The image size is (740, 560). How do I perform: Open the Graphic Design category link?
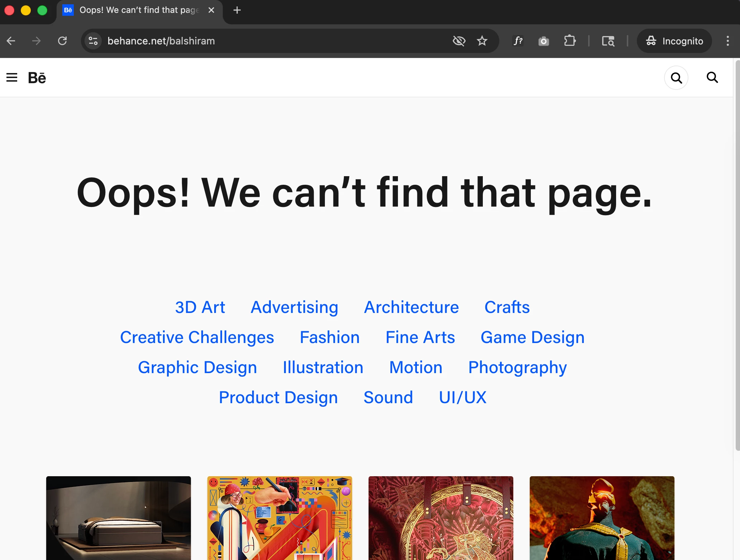pos(197,367)
